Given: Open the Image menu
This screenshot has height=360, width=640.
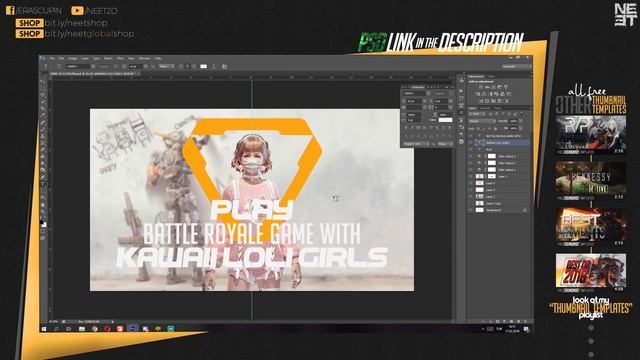Looking at the screenshot, I should tap(72, 58).
